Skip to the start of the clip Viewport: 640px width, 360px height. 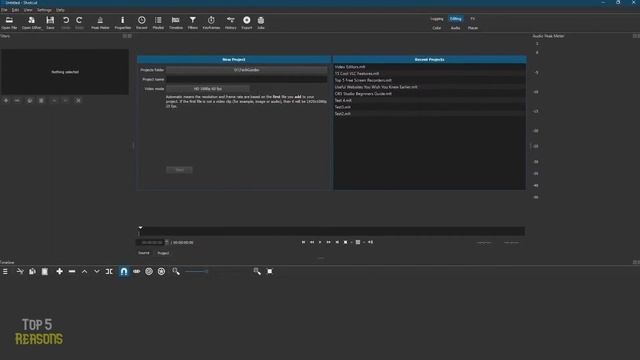click(303, 242)
